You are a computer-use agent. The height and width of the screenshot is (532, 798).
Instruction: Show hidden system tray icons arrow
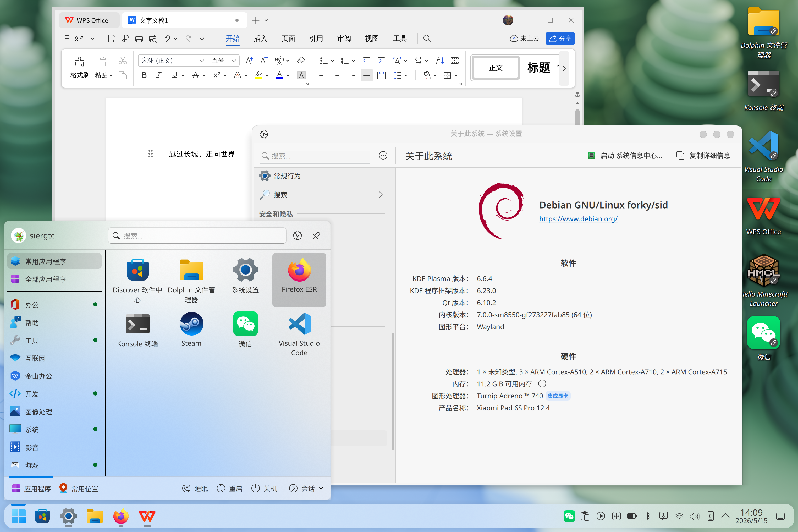point(725,516)
